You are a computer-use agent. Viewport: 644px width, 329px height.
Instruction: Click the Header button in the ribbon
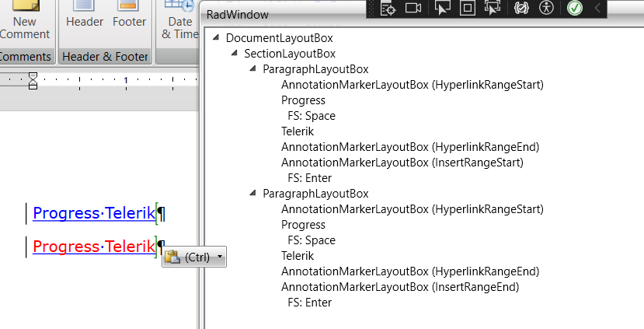click(x=85, y=16)
